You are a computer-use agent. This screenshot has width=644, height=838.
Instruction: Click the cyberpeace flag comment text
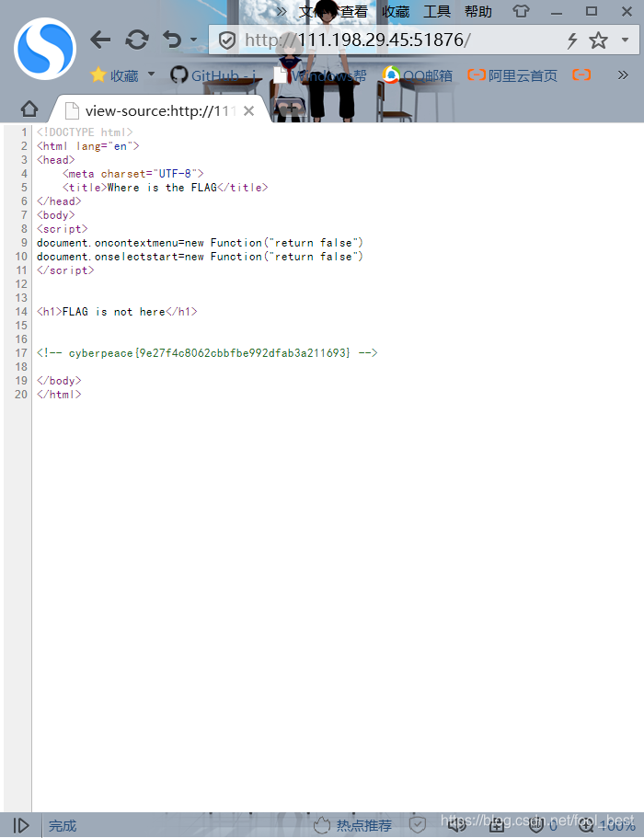click(207, 352)
